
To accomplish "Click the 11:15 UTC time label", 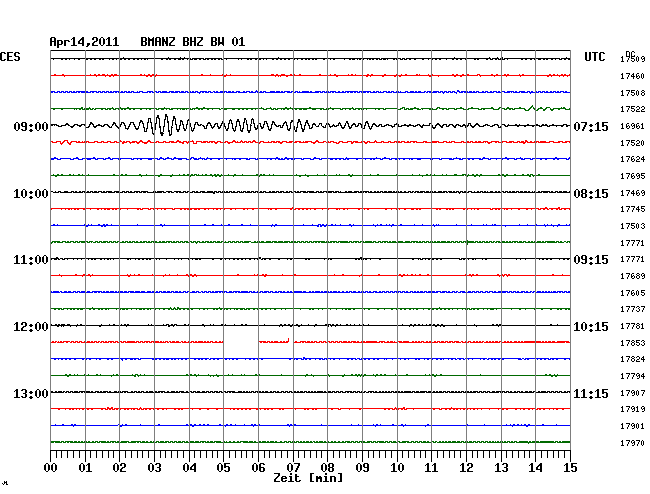I will tap(591, 393).
